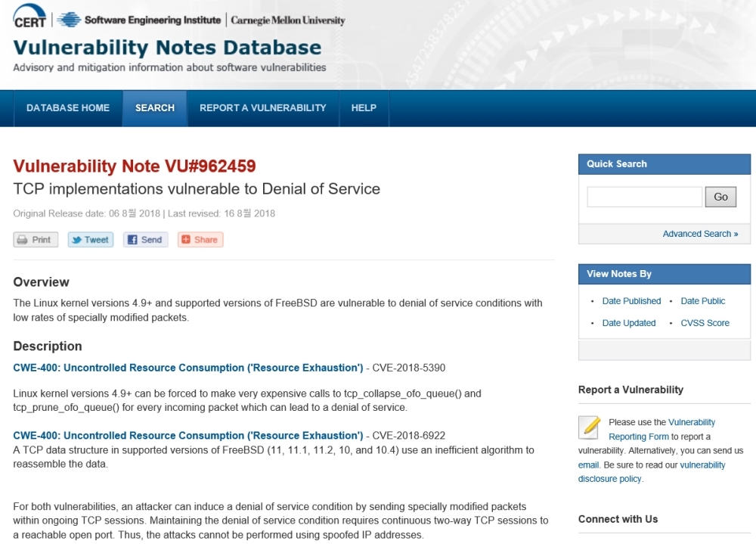Click the red Share button
The height and width of the screenshot is (544, 756).
click(x=200, y=240)
